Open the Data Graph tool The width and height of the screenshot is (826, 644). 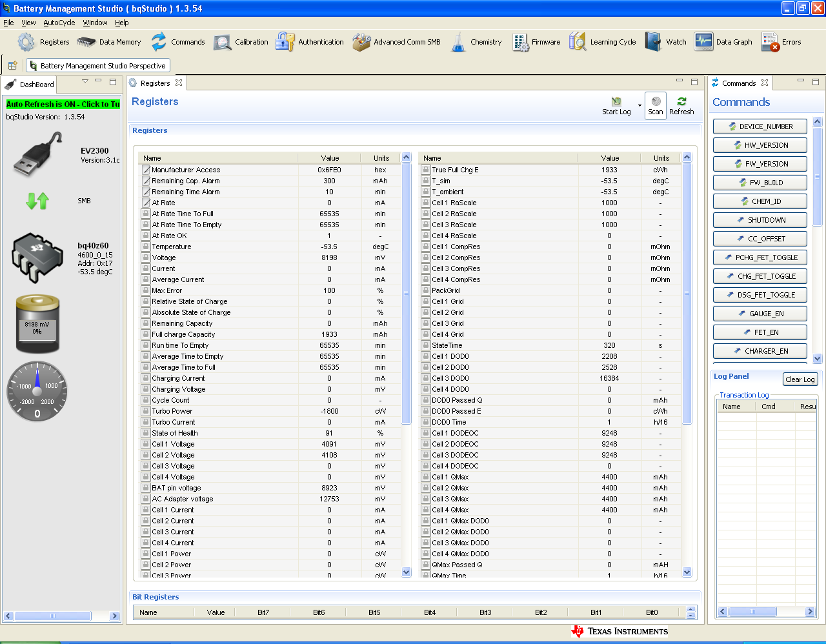(x=723, y=42)
